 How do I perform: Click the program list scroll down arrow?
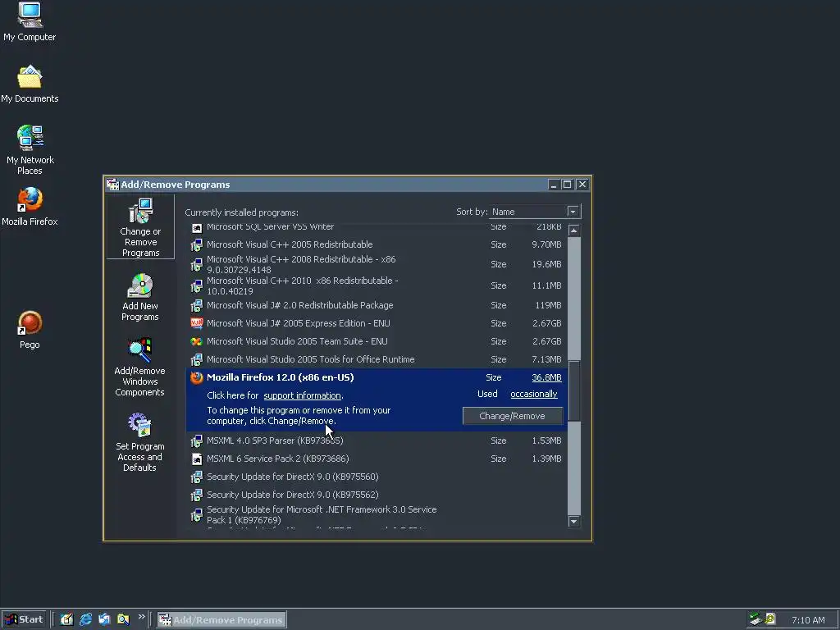pos(573,521)
